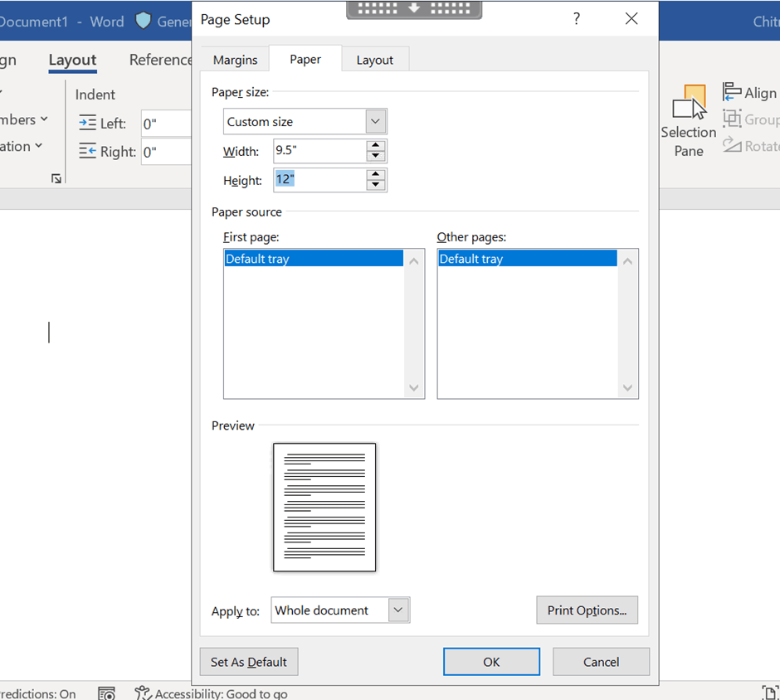Open Print Options
This screenshot has width=780, height=700.
tap(587, 610)
